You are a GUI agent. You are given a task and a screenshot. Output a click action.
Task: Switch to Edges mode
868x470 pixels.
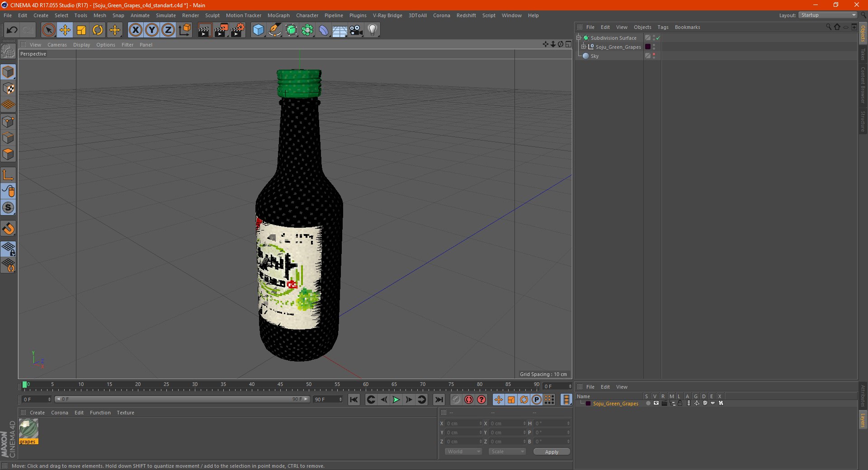point(8,138)
